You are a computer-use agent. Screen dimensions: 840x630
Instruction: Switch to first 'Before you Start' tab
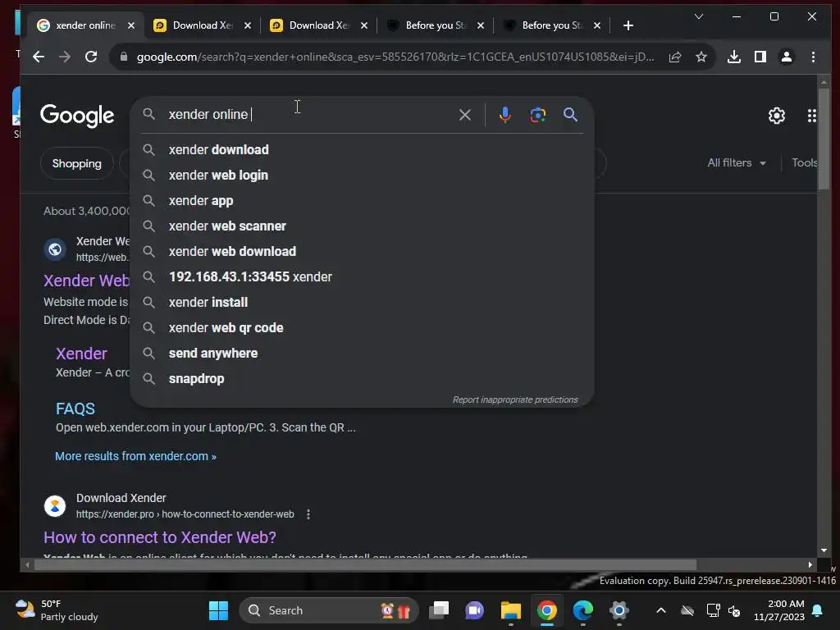coord(436,25)
